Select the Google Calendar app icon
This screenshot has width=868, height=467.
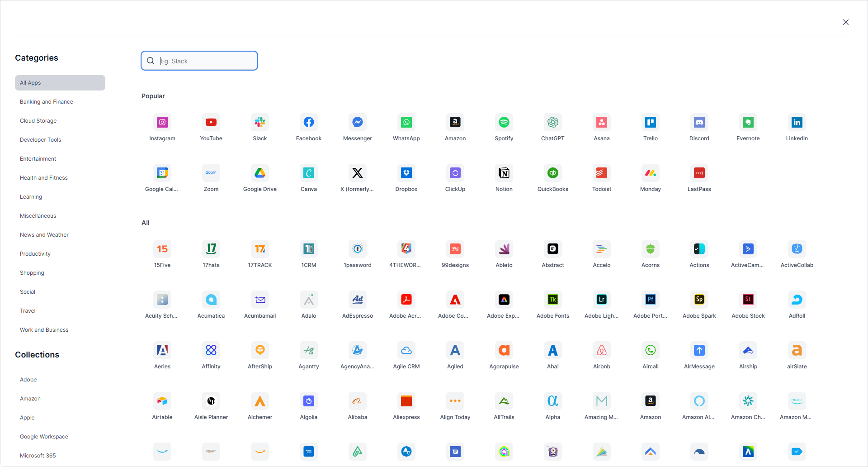[162, 173]
